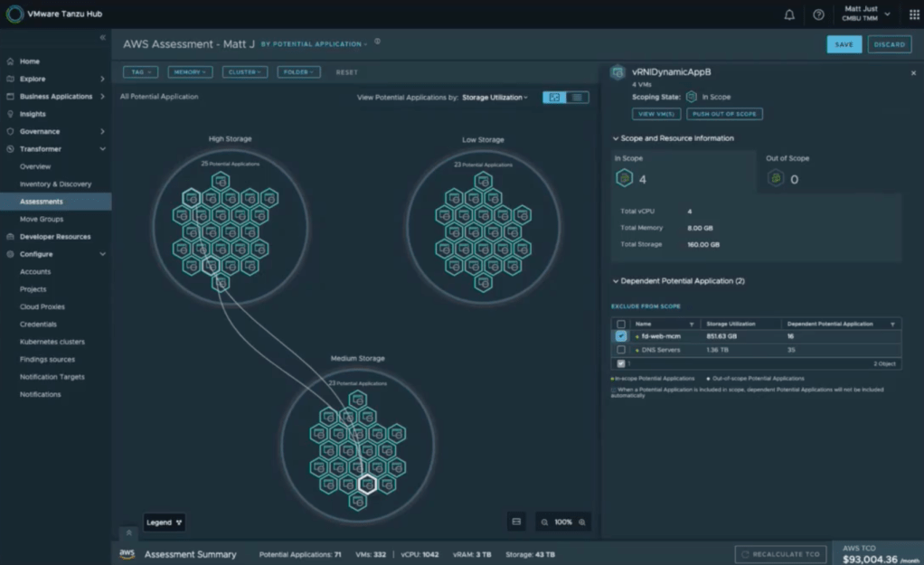The width and height of the screenshot is (924, 565).
Task: Zoom in on the application map
Action: click(x=582, y=523)
